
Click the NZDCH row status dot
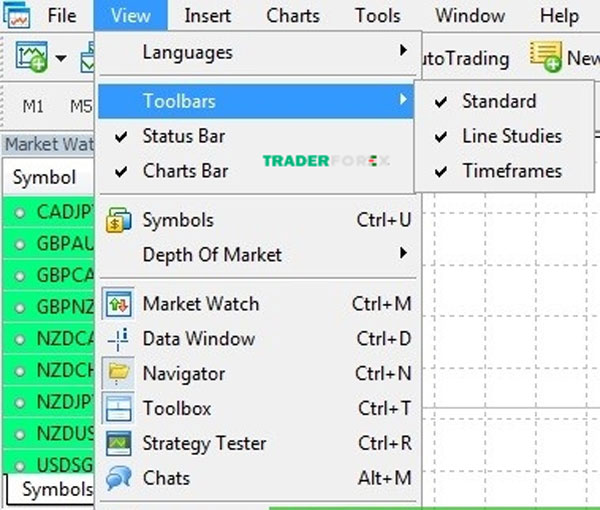[19, 371]
